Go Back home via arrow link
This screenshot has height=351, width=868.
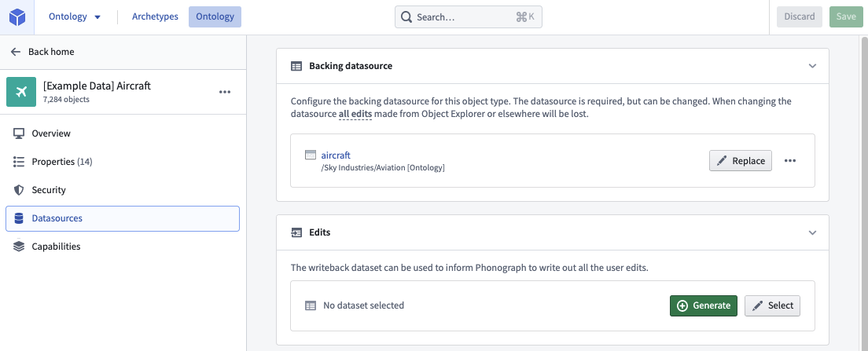coord(42,52)
